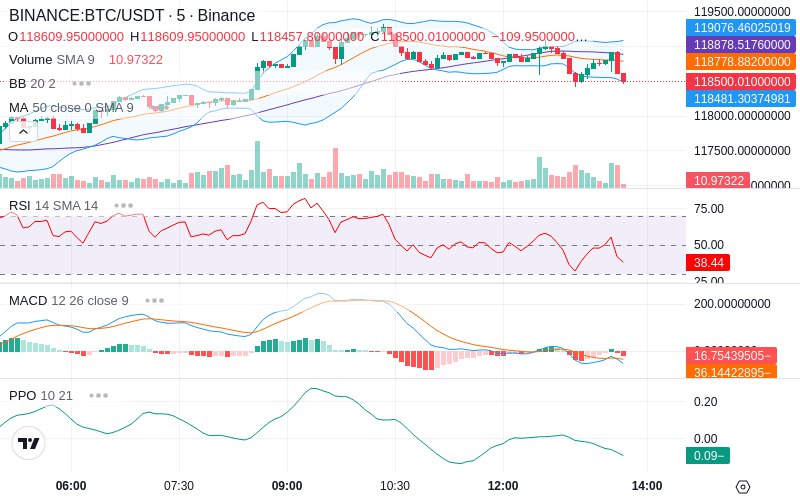Click the 06:00 time axis label

click(71, 486)
